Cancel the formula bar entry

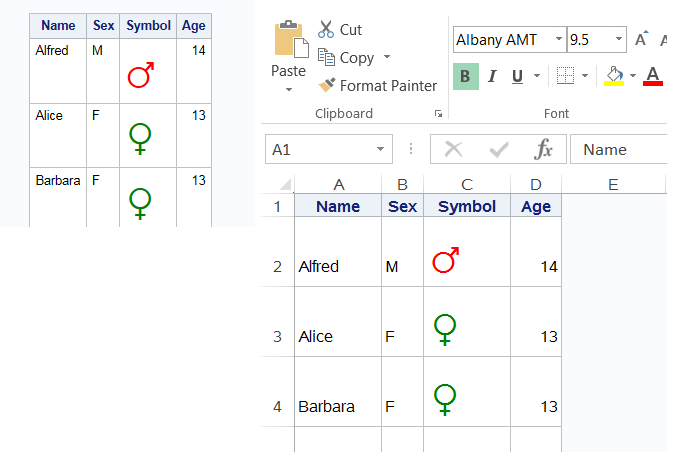454,150
